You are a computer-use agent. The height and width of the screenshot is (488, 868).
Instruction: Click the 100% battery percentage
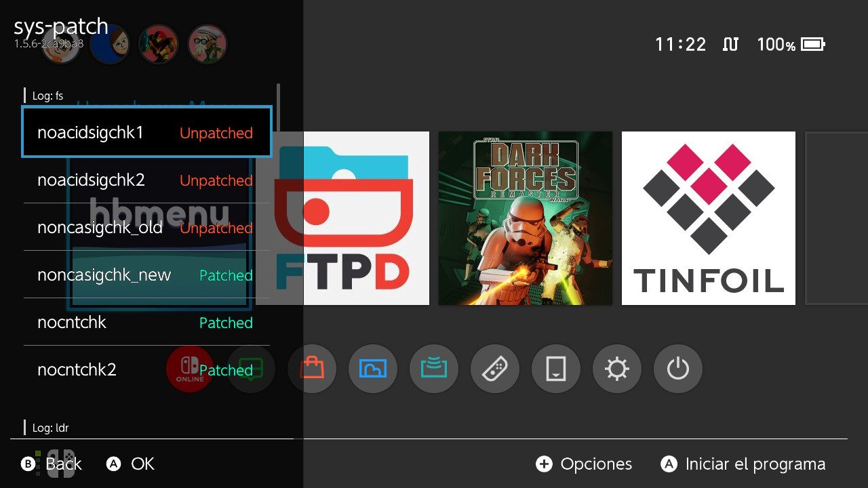[776, 45]
